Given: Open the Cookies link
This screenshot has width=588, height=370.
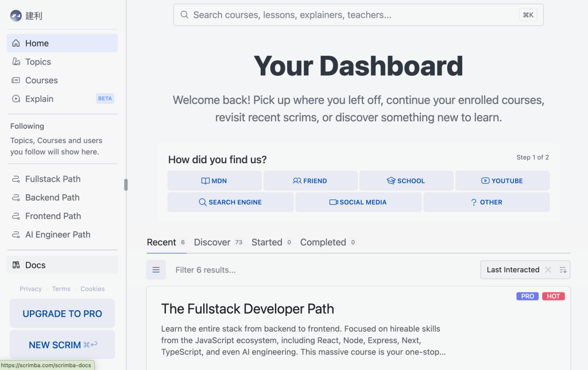Looking at the screenshot, I should coord(92,288).
